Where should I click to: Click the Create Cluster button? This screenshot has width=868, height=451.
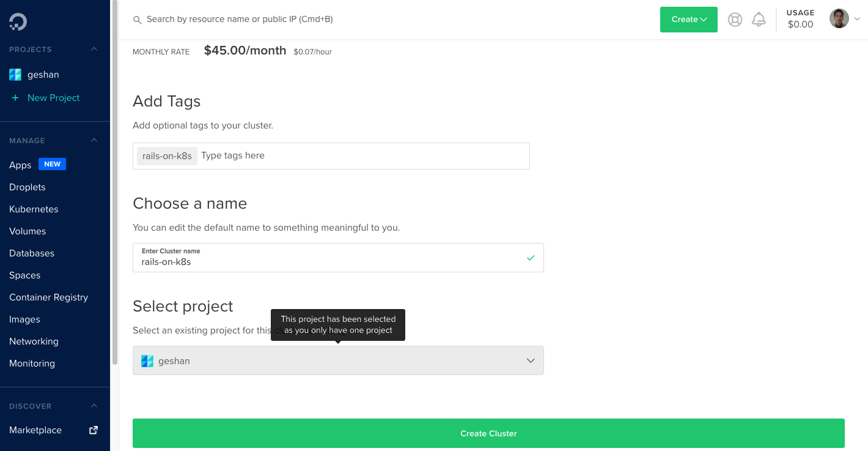pos(488,433)
